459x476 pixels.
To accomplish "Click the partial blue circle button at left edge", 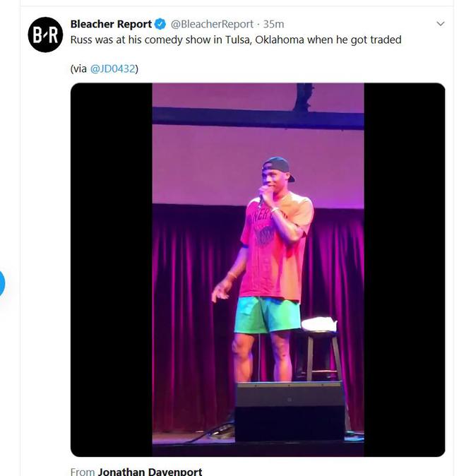I will coord(2,283).
